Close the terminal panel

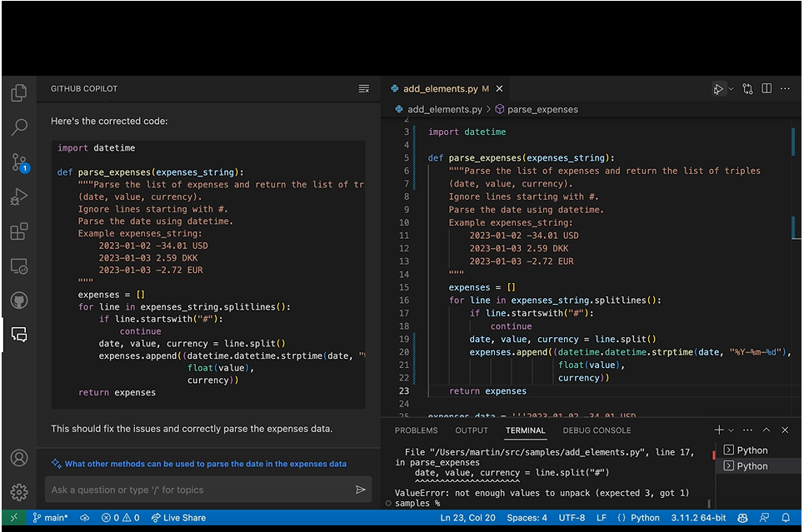tap(785, 430)
